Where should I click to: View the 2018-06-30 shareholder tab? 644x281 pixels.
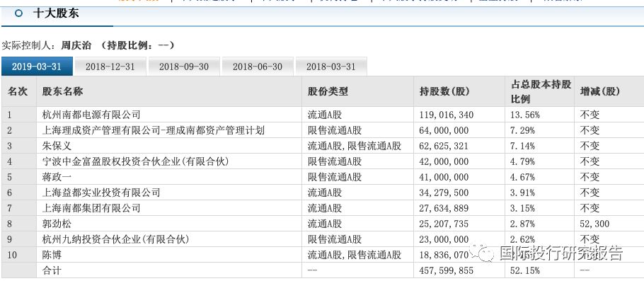[258, 67]
